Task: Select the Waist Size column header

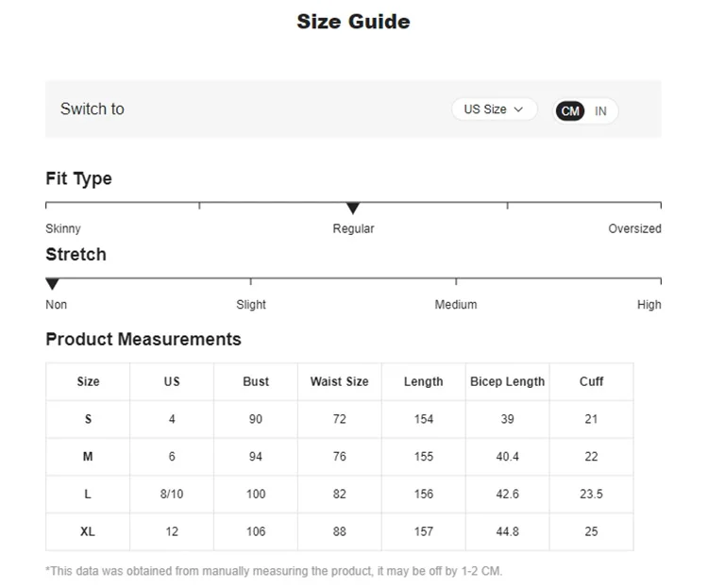Action: tap(339, 381)
